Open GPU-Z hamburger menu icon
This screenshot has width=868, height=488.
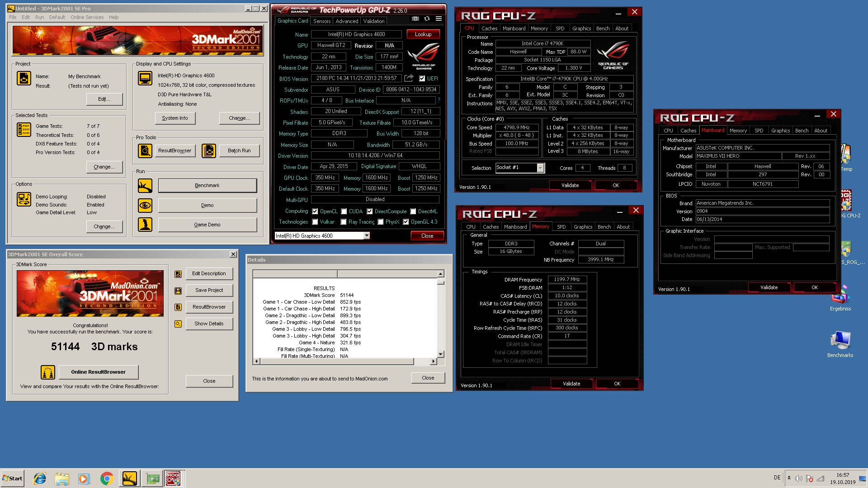point(439,19)
